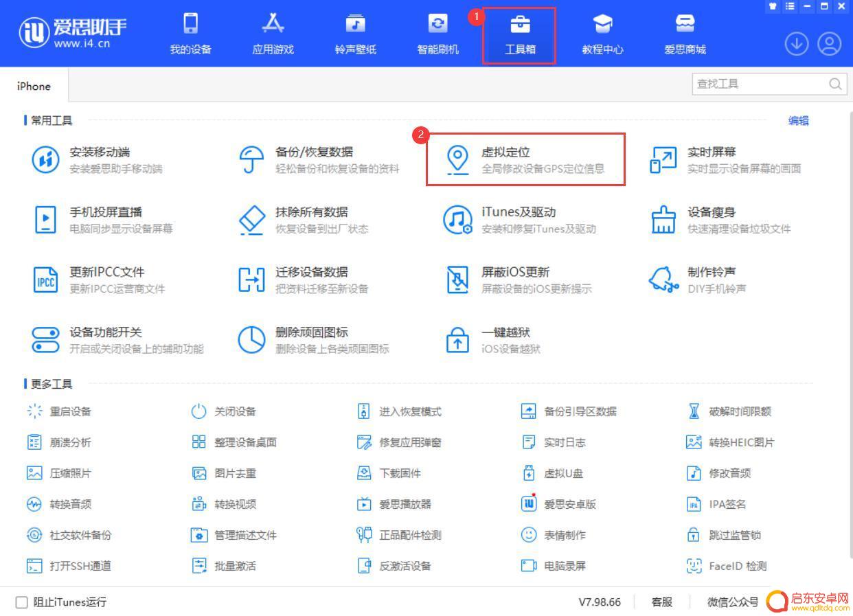Image resolution: width=853 pixels, height=616 pixels.
Task: Open the user account profile icon
Action: [x=830, y=45]
